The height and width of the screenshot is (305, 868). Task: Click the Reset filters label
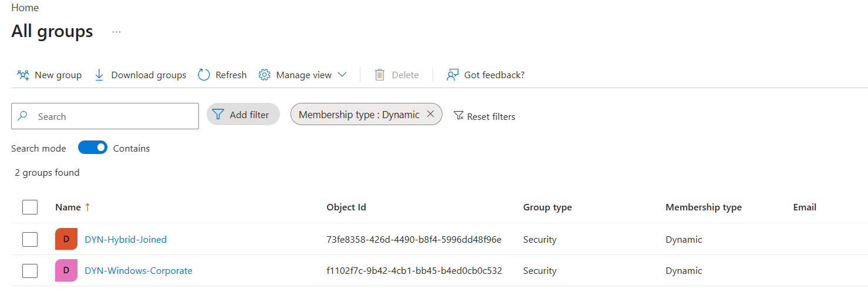coord(491,116)
